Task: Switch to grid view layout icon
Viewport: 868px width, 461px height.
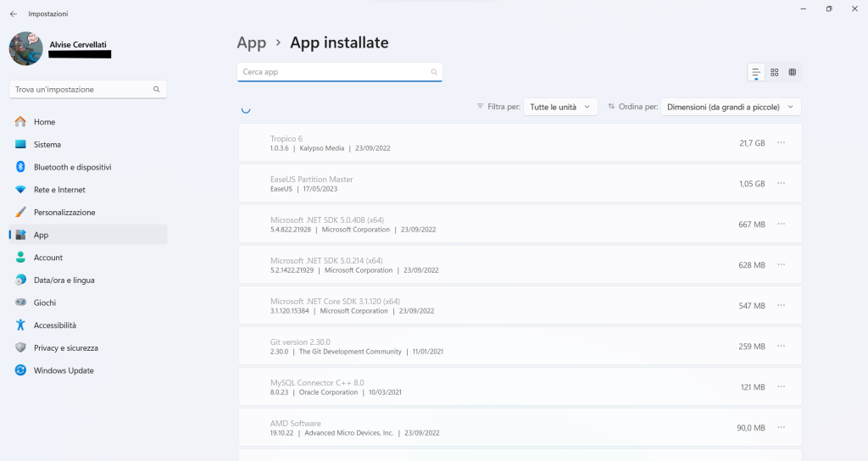Action: (774, 73)
